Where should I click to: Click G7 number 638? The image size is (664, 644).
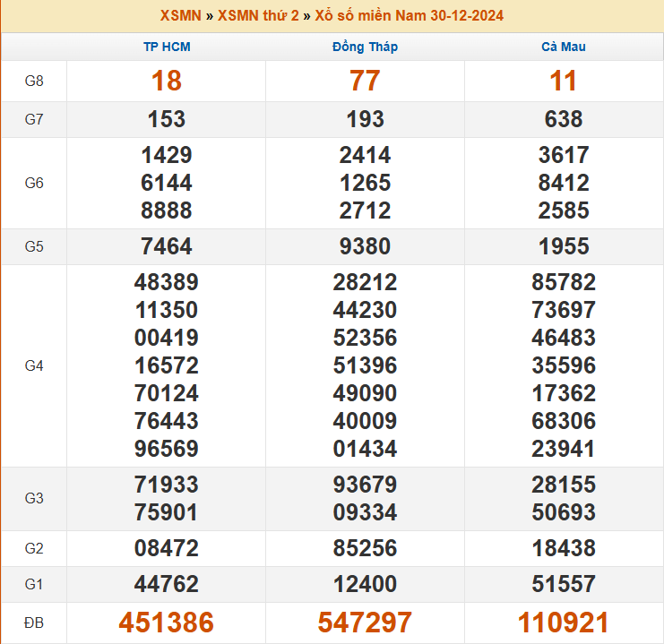564,119
